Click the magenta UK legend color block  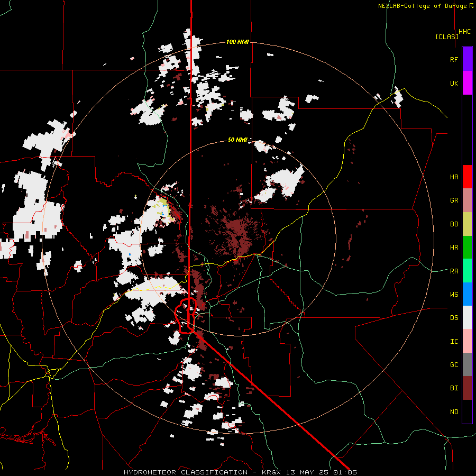click(x=467, y=83)
